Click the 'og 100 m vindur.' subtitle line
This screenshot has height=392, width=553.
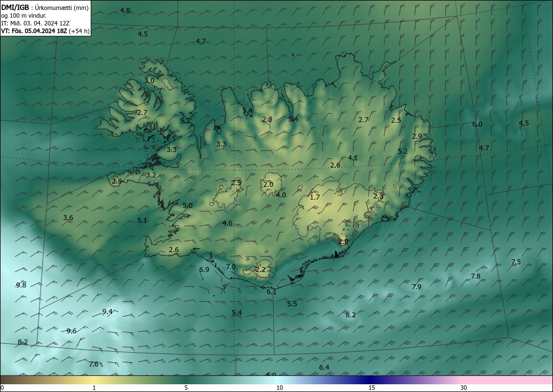[x=24, y=15]
